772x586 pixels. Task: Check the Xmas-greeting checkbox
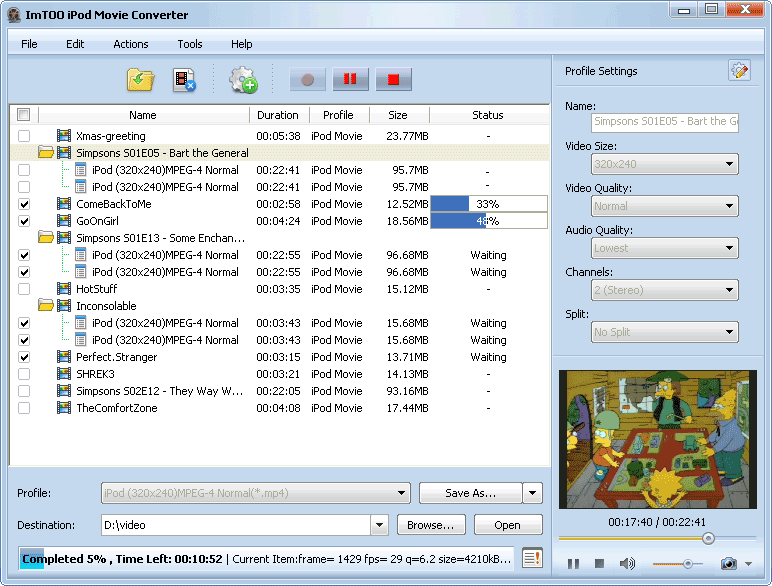coord(24,135)
